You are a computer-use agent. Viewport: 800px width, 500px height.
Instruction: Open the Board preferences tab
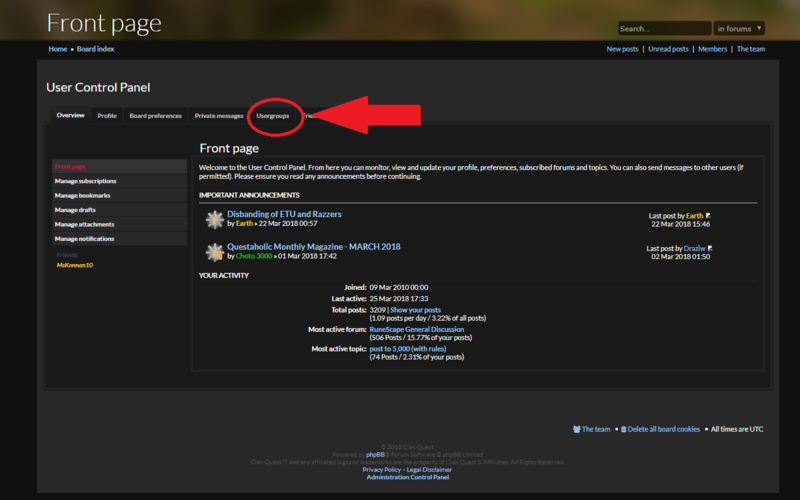pyautogui.click(x=156, y=116)
